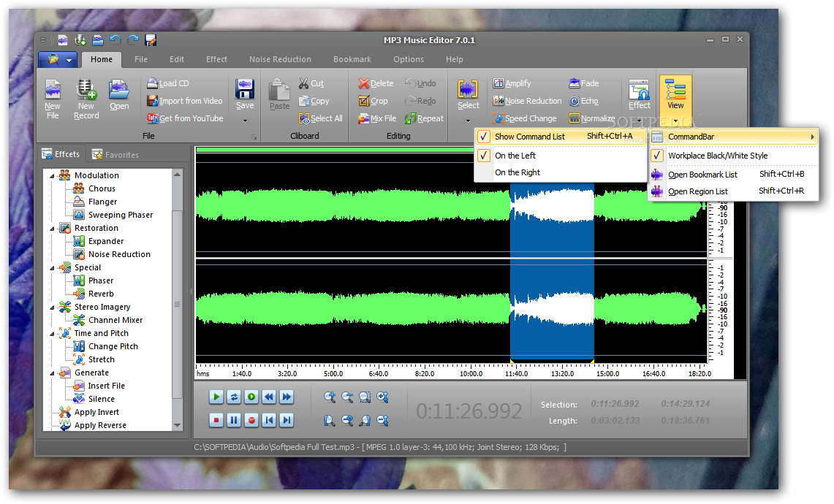Switch to the Effect ribbon tab

(216, 59)
